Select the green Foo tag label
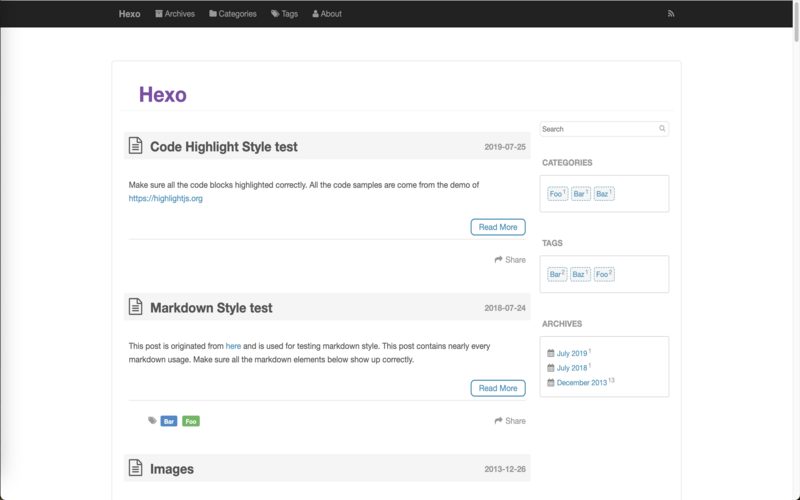The width and height of the screenshot is (800, 500). click(x=190, y=421)
